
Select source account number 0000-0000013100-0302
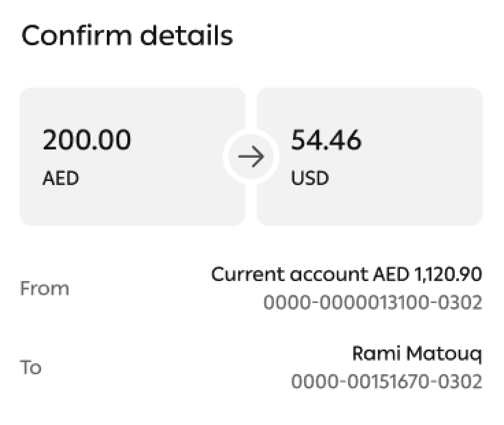pyautogui.click(x=373, y=302)
